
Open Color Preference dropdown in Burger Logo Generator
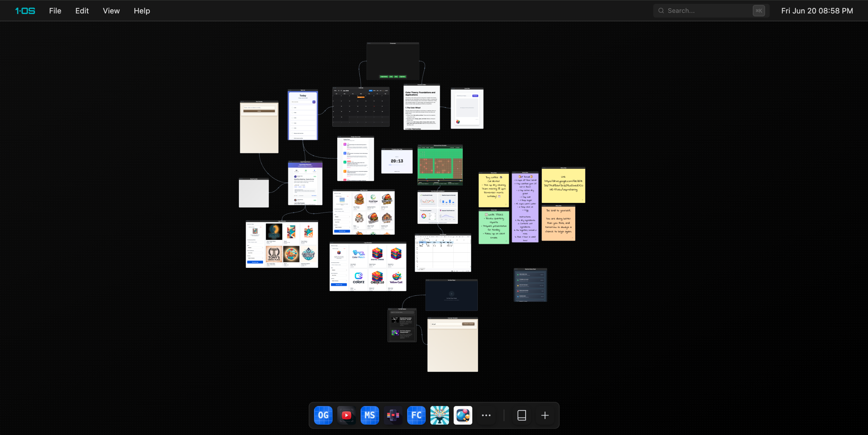click(342, 222)
